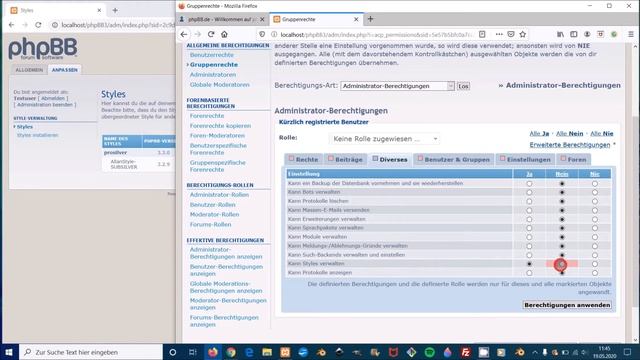
Task: Open Chrome from the taskbar
Action: [x=231, y=352]
